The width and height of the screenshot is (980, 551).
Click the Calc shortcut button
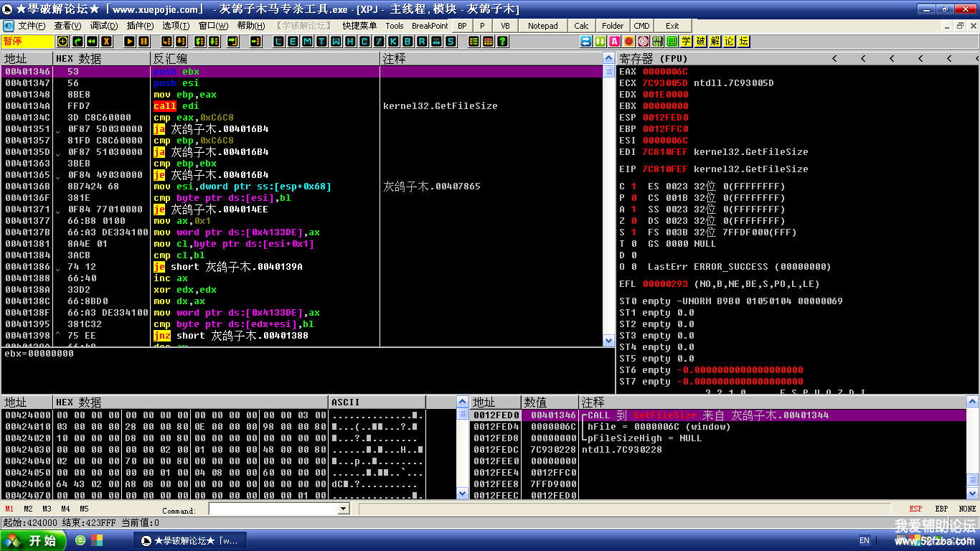[581, 26]
